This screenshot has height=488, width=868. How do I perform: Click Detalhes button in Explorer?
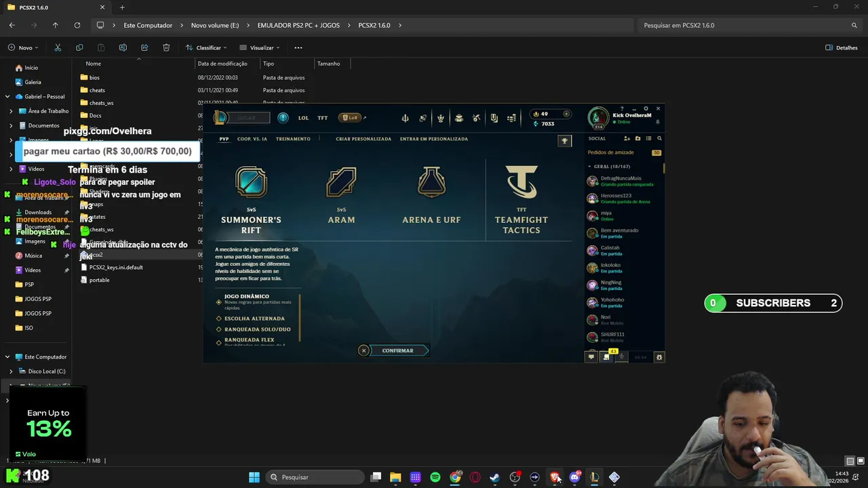coord(842,47)
